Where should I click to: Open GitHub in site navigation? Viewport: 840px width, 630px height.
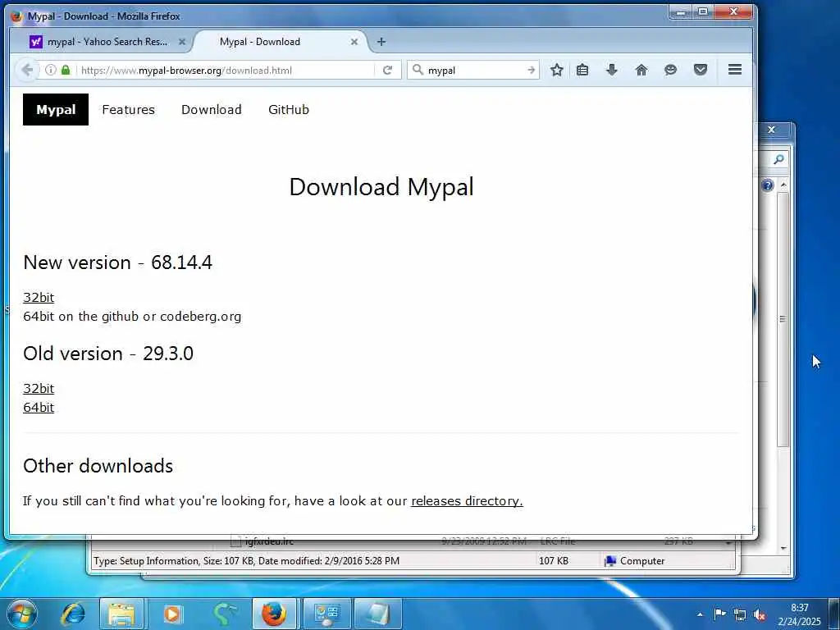(x=289, y=109)
